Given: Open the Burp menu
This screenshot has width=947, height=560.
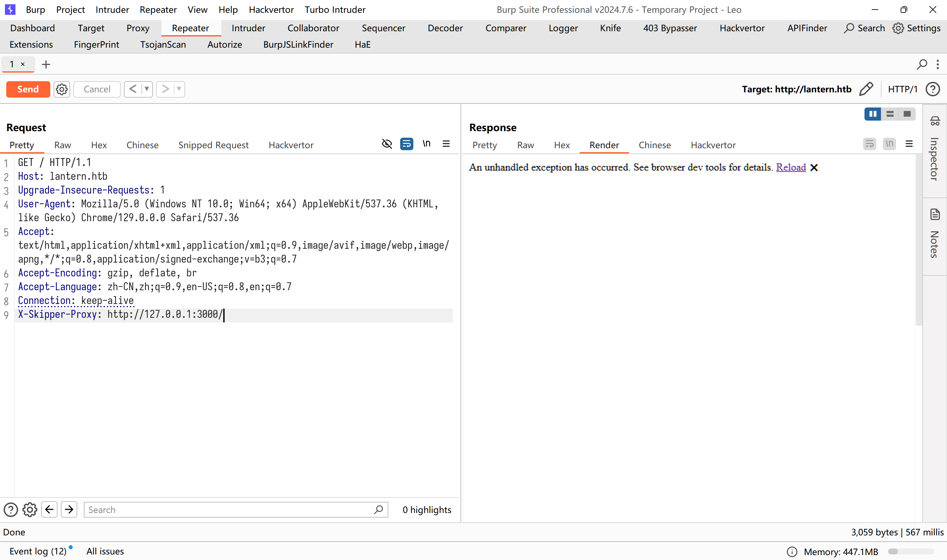Looking at the screenshot, I should [x=36, y=10].
